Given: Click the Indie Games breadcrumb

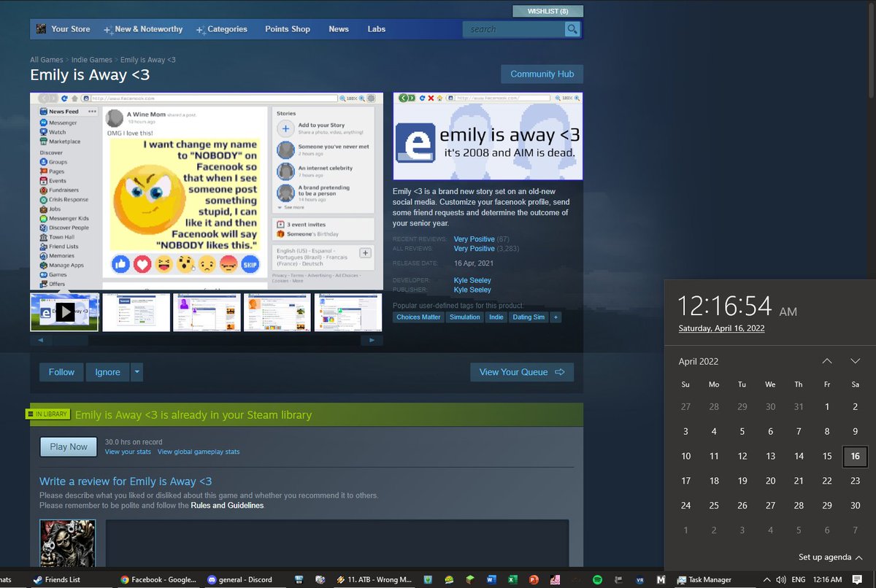Looking at the screenshot, I should [x=92, y=60].
